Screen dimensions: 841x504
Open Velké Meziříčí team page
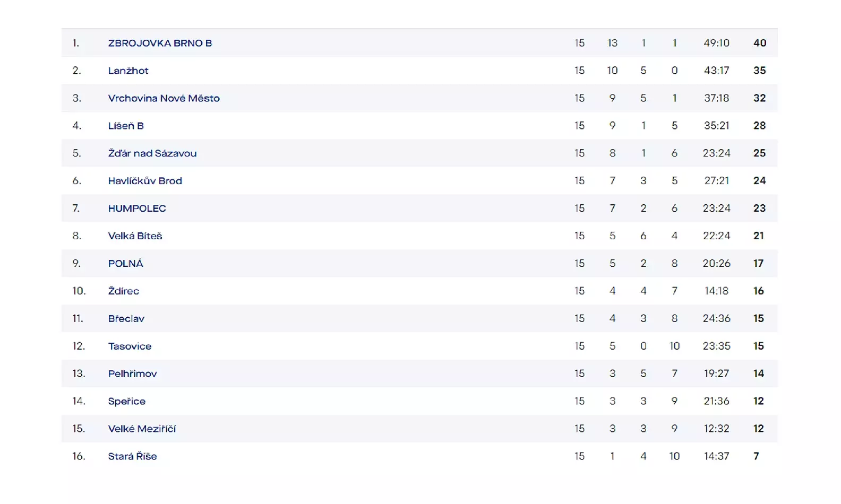(x=142, y=429)
